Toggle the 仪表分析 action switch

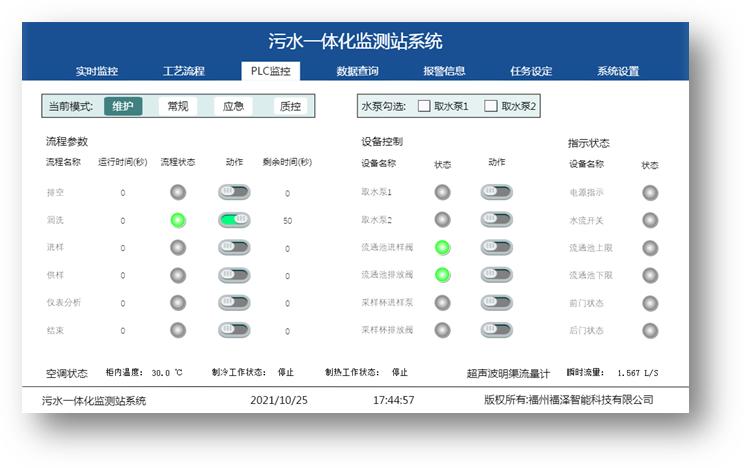(x=235, y=302)
